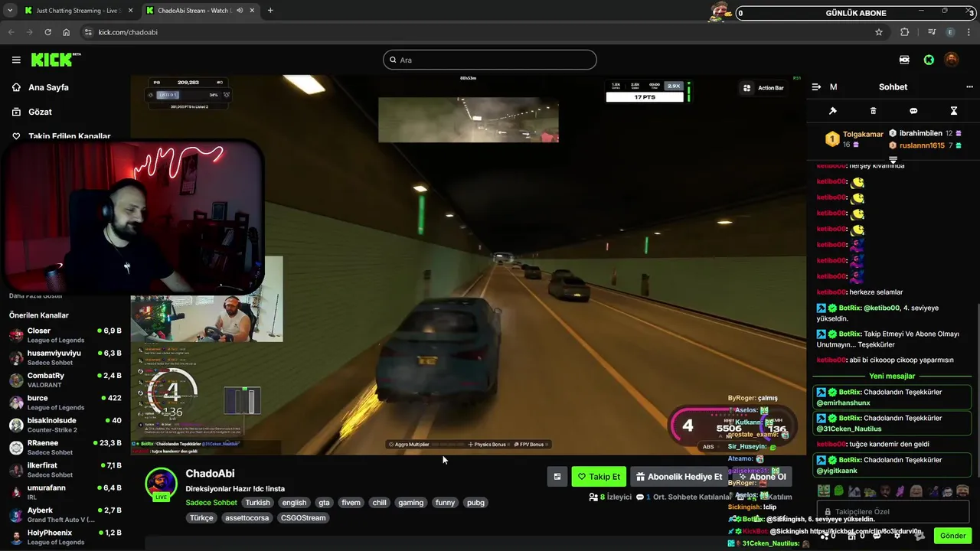Bookmark this page with the star icon

pyautogui.click(x=879, y=32)
